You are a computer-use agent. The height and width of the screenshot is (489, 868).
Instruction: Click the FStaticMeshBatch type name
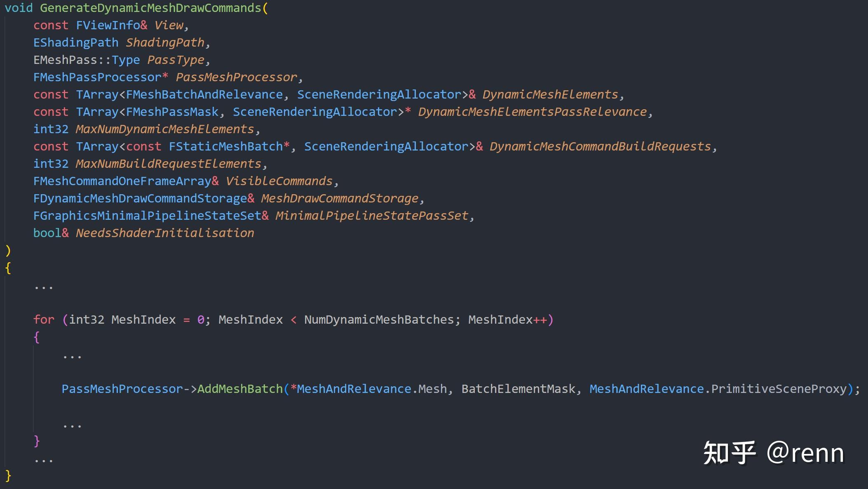click(x=225, y=146)
